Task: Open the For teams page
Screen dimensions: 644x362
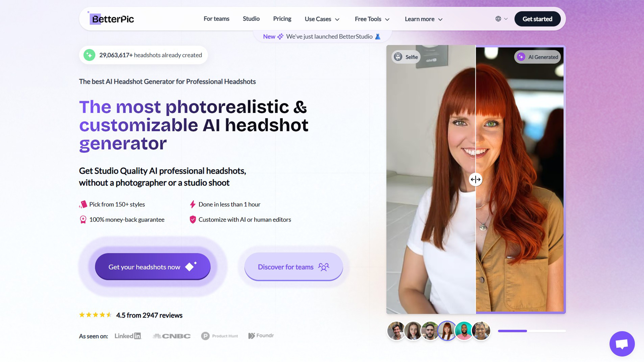Action: pyautogui.click(x=216, y=19)
